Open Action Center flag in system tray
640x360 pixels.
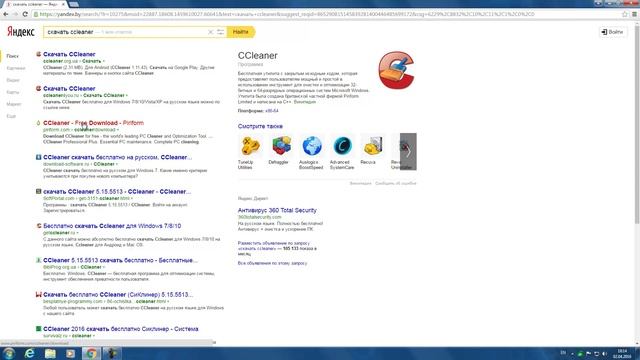click(x=589, y=353)
